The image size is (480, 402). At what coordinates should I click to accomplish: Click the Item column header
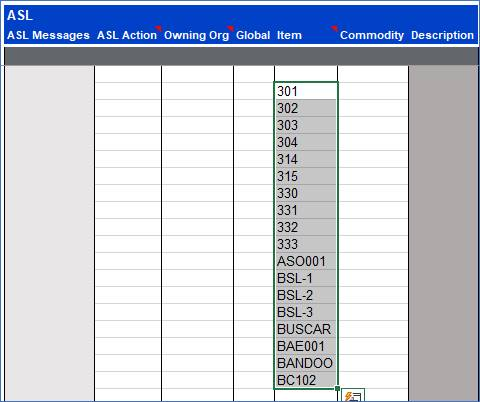coord(289,35)
